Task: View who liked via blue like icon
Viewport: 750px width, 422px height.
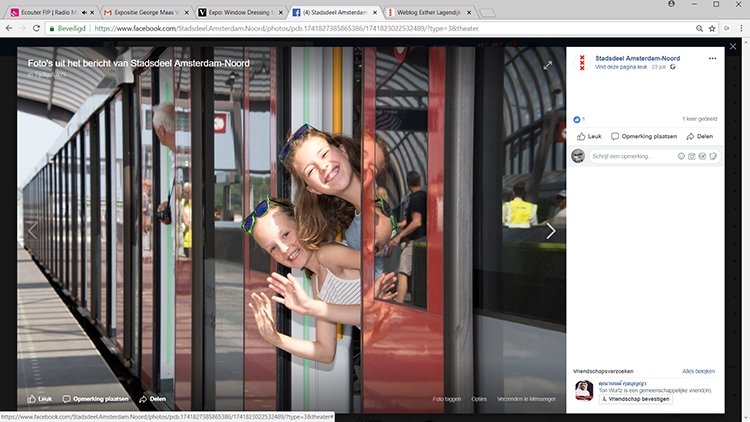Action: 577,119
